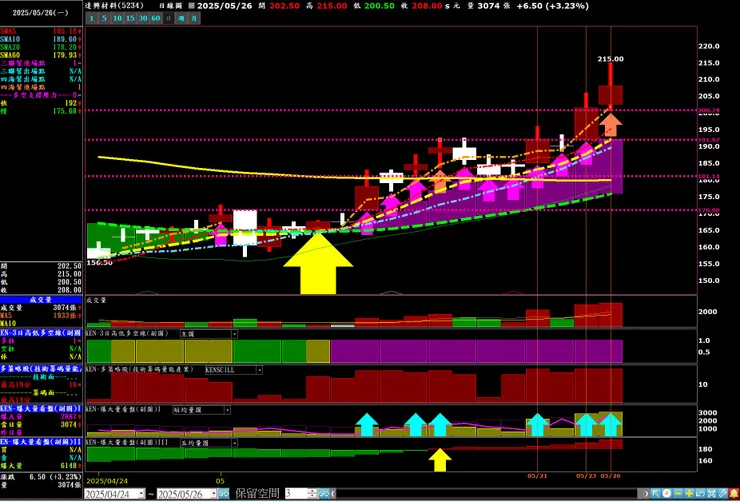This screenshot has width=740, height=502.
Task: Click the SMA5 indicator value row
Action: (41, 31)
